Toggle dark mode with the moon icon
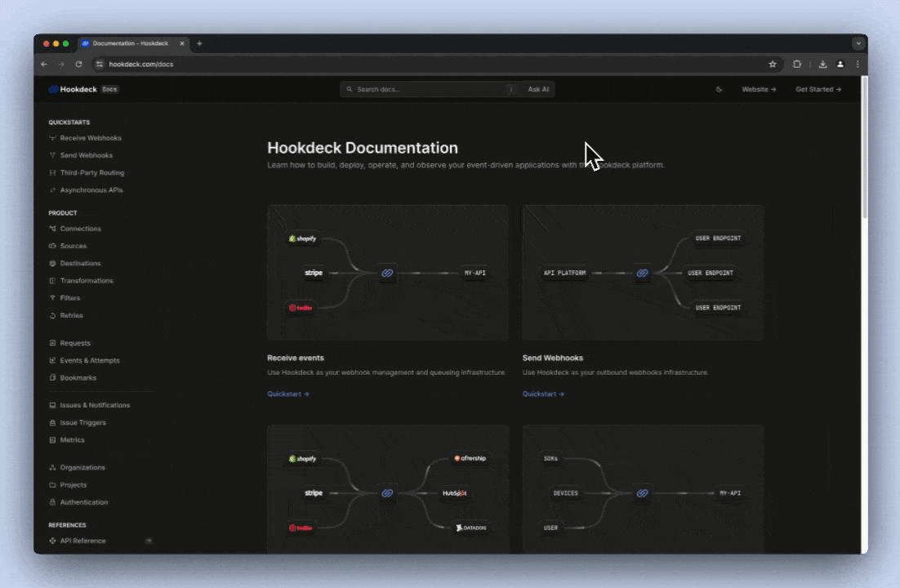This screenshot has width=900, height=588. [x=719, y=89]
